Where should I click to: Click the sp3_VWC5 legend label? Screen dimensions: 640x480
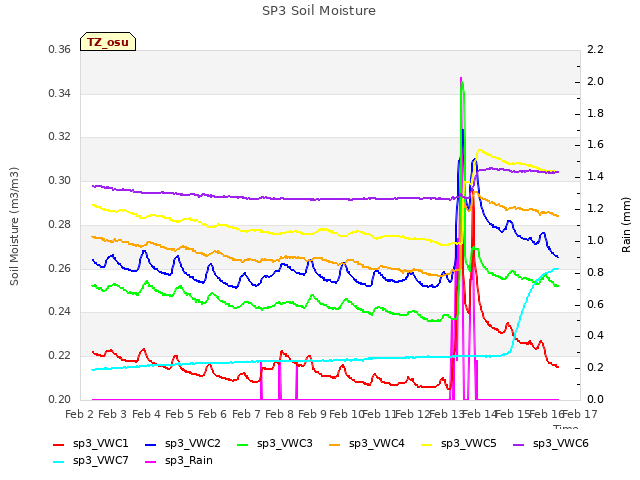pyautogui.click(x=469, y=443)
